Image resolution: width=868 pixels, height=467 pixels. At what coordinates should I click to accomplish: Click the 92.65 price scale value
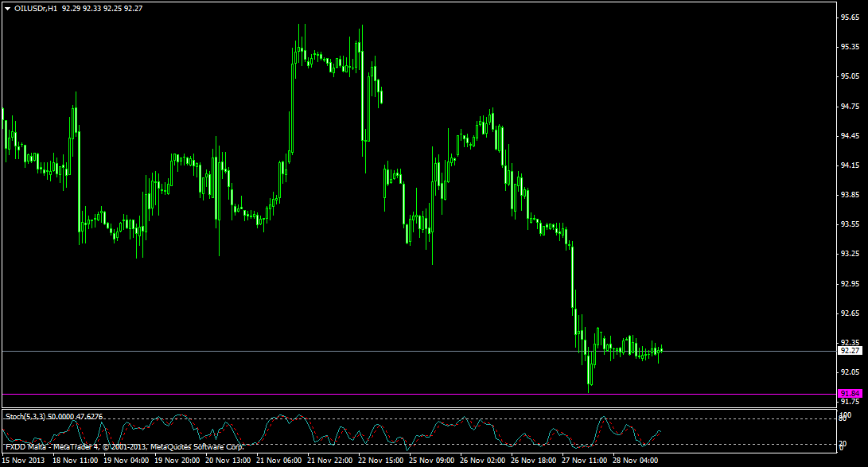850,313
